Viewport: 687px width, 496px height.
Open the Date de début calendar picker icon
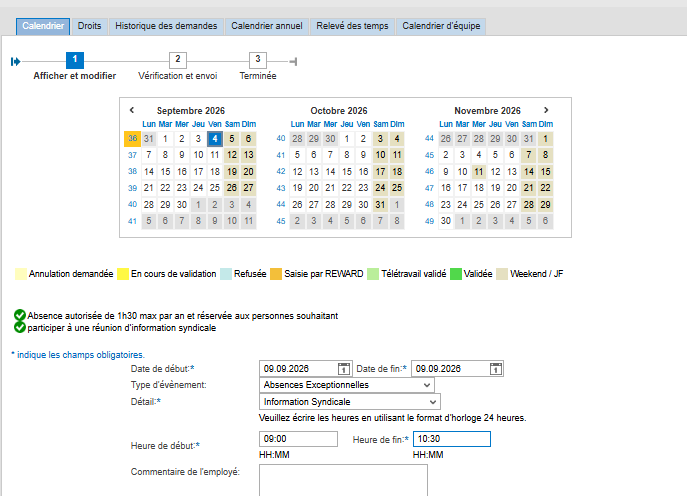pos(344,368)
